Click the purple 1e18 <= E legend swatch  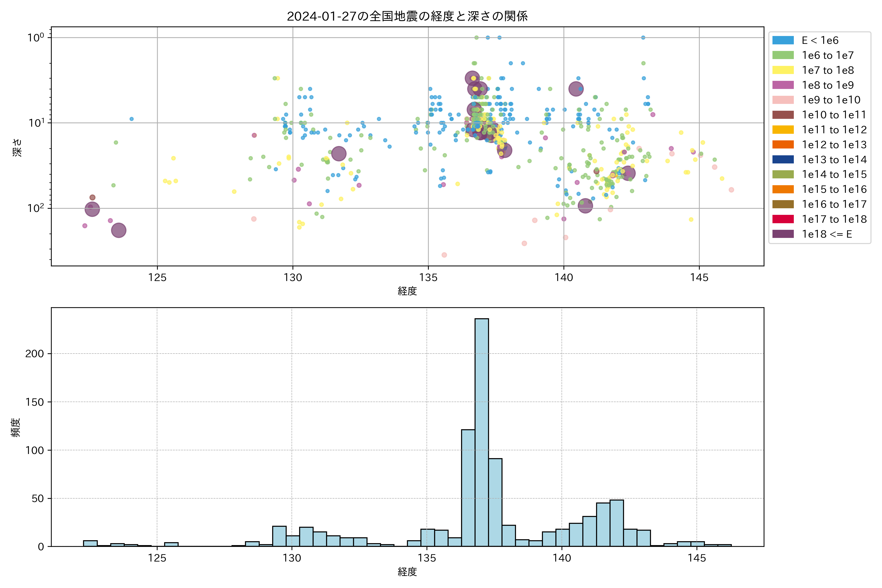click(x=783, y=234)
